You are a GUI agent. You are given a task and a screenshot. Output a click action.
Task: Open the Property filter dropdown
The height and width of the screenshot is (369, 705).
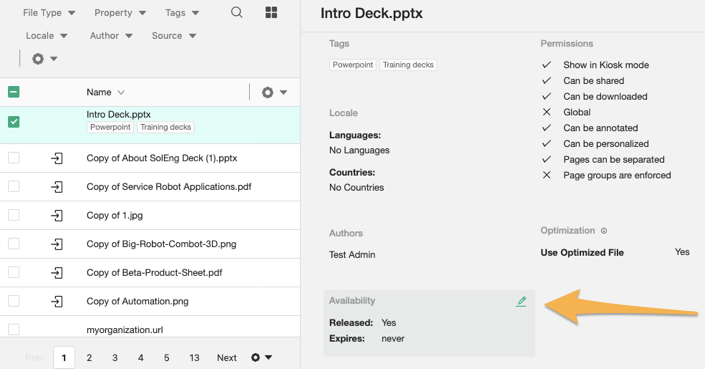tap(120, 13)
